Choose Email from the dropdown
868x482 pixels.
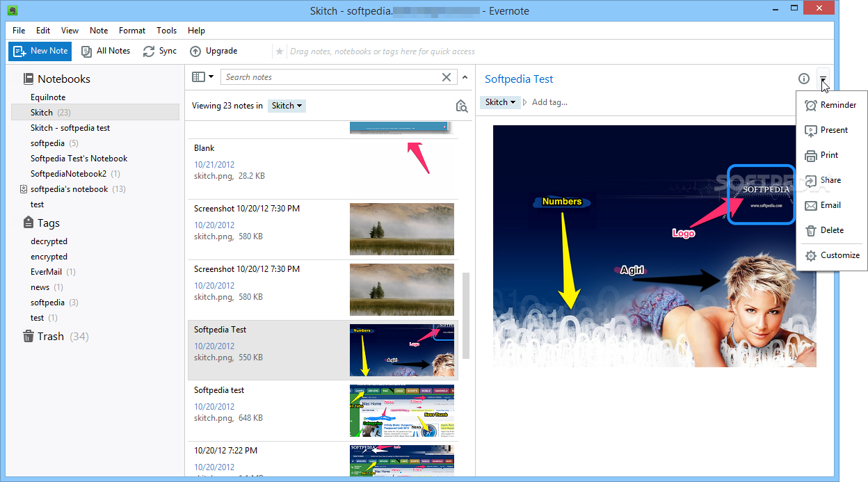point(831,205)
